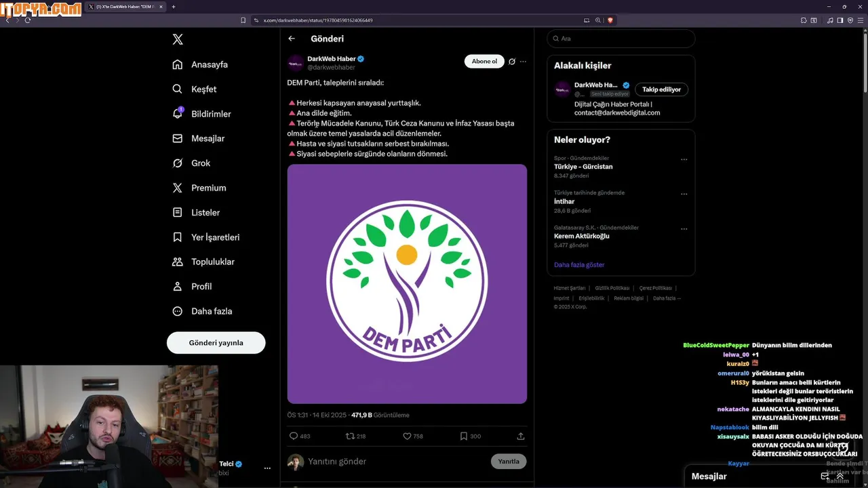Open the Kerem Aktürkoğlu trend

click(x=620, y=236)
